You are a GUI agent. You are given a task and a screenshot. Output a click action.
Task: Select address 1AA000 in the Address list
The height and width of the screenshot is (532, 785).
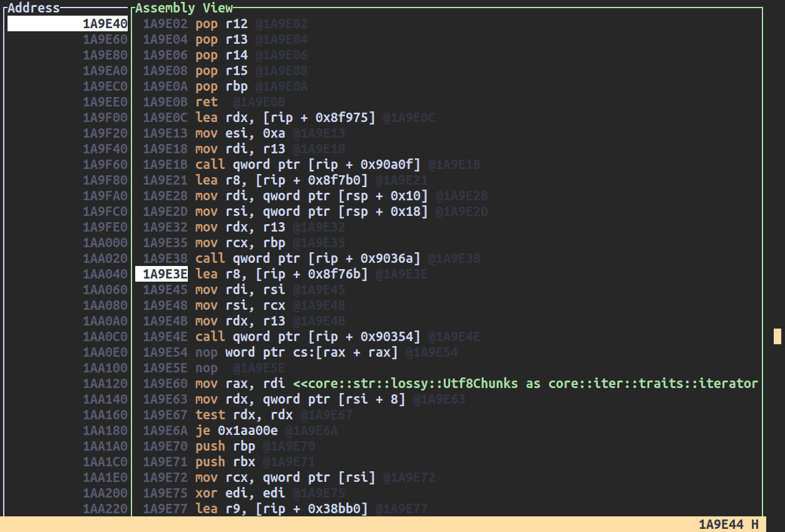[x=105, y=243]
